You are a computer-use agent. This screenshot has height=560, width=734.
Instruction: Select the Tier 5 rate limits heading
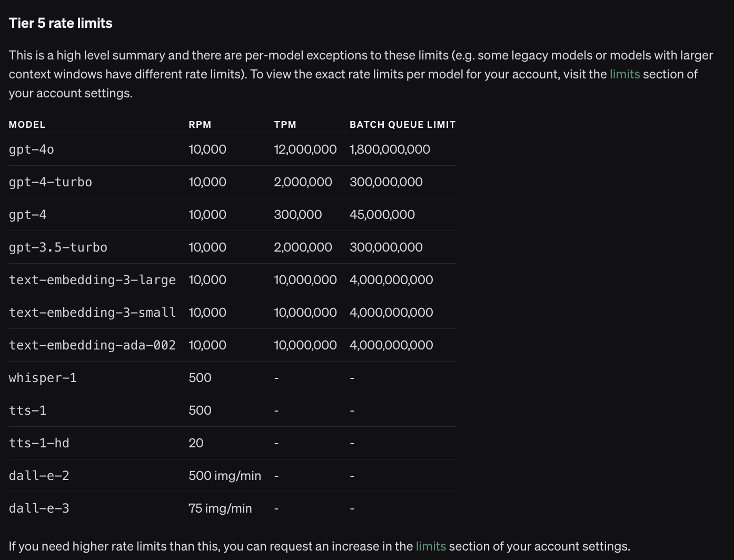(x=61, y=23)
